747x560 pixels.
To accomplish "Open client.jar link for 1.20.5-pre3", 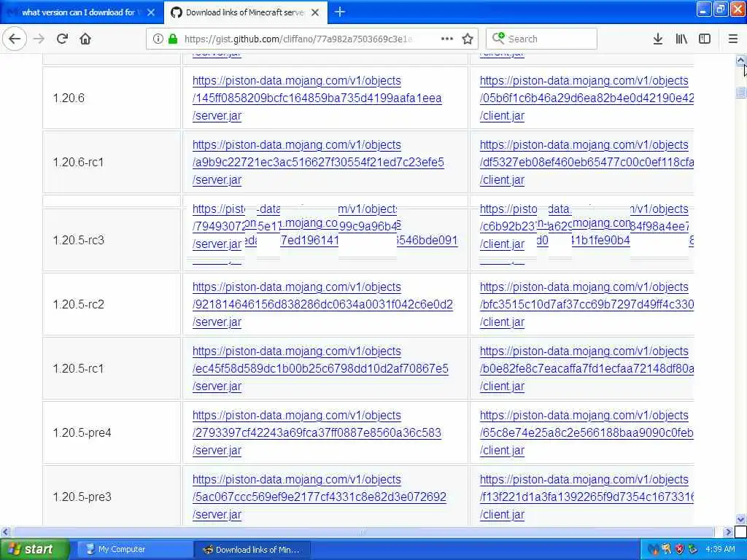I will 587,497.
